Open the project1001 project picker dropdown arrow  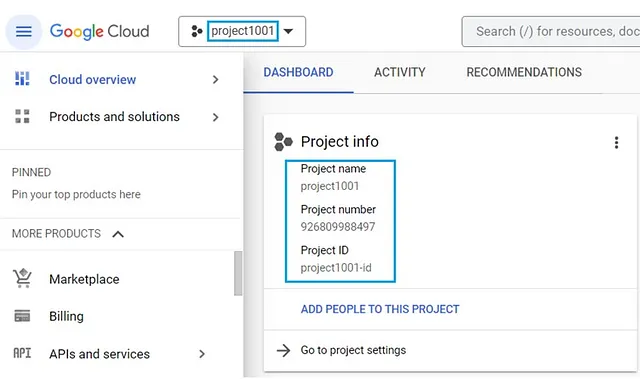click(288, 31)
